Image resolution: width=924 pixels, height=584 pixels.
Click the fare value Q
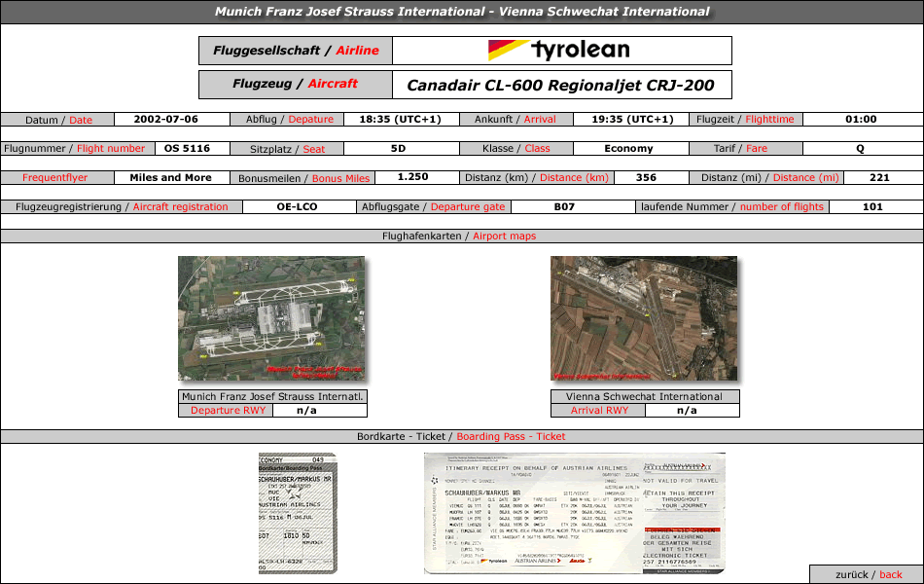coord(861,149)
